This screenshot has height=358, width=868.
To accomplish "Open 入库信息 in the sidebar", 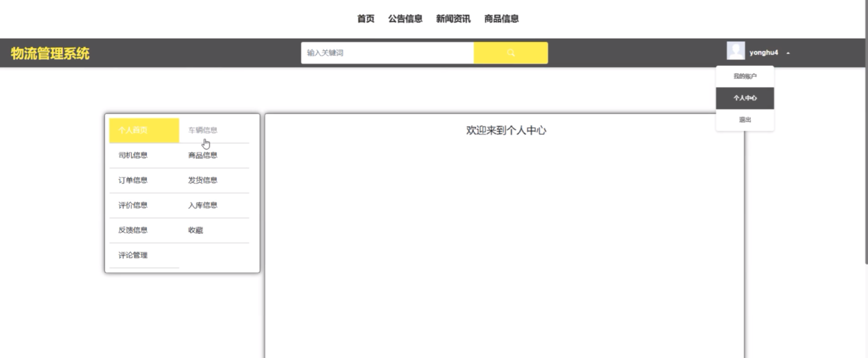I will point(203,205).
